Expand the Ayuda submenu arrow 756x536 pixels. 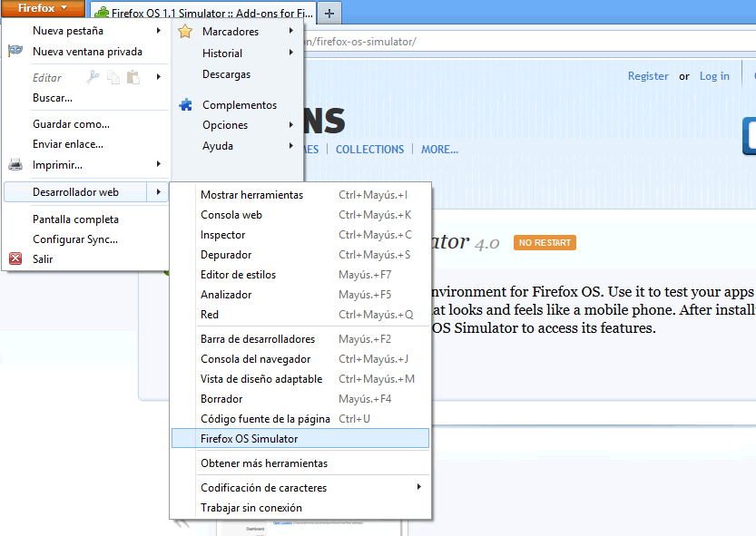pyautogui.click(x=291, y=145)
